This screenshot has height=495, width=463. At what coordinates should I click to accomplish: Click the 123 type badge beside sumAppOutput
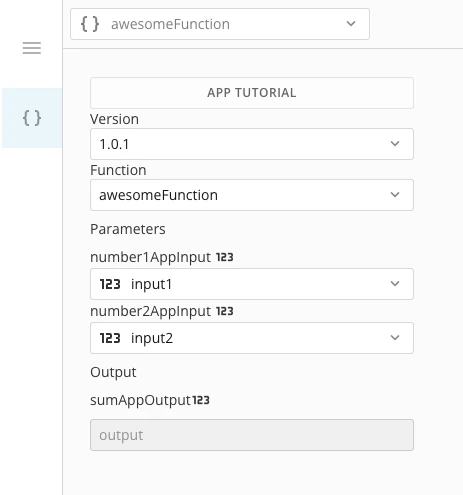pyautogui.click(x=201, y=400)
